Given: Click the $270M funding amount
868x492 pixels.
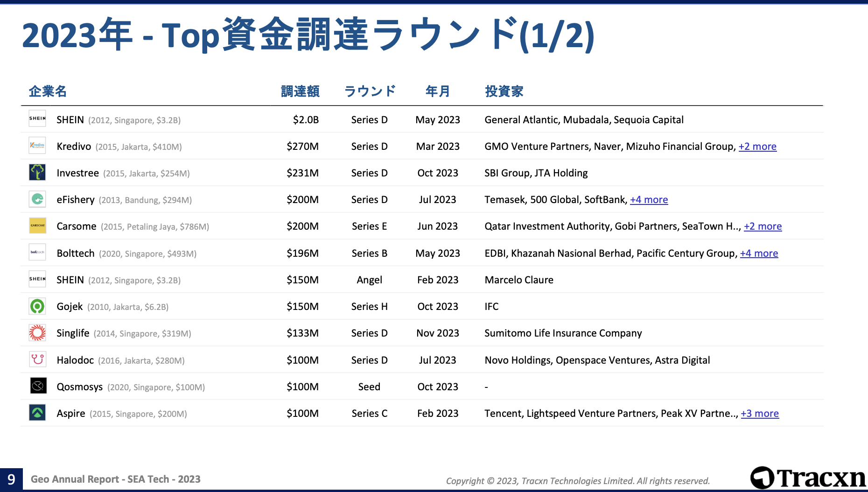Looking at the screenshot, I should [302, 147].
